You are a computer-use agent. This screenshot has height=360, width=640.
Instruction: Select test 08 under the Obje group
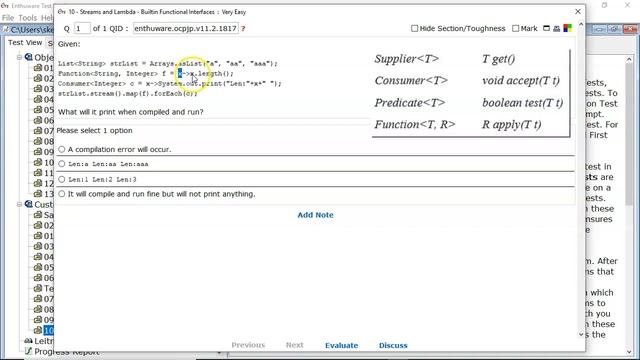click(x=44, y=141)
